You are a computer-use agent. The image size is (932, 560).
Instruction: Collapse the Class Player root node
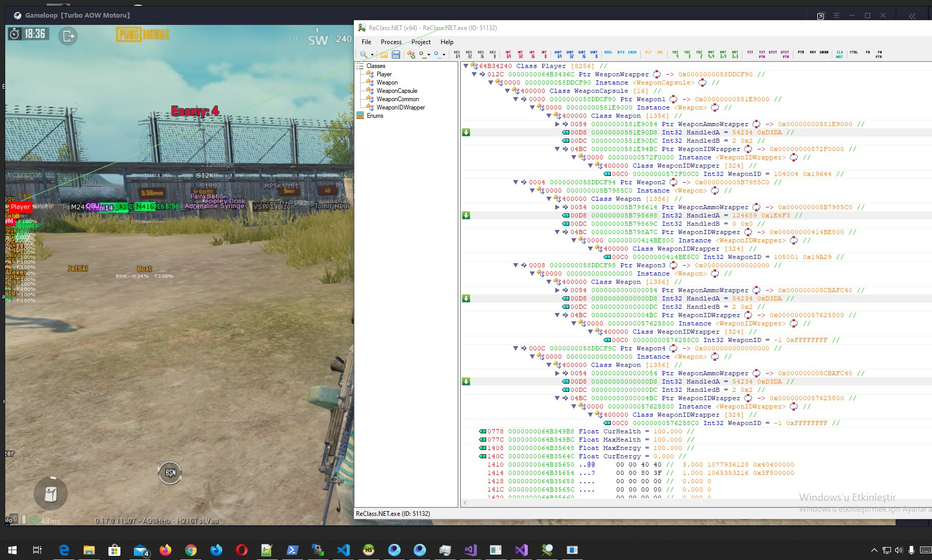pos(466,66)
